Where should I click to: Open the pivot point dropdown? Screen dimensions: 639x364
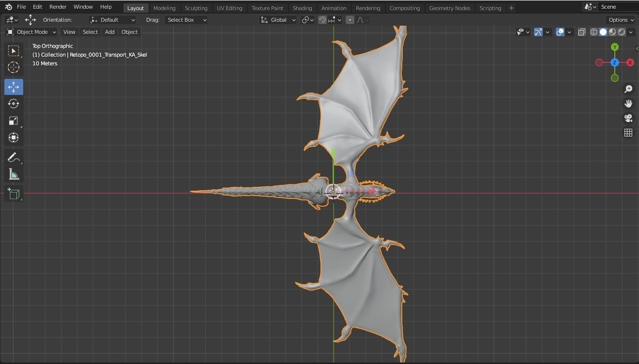(307, 20)
